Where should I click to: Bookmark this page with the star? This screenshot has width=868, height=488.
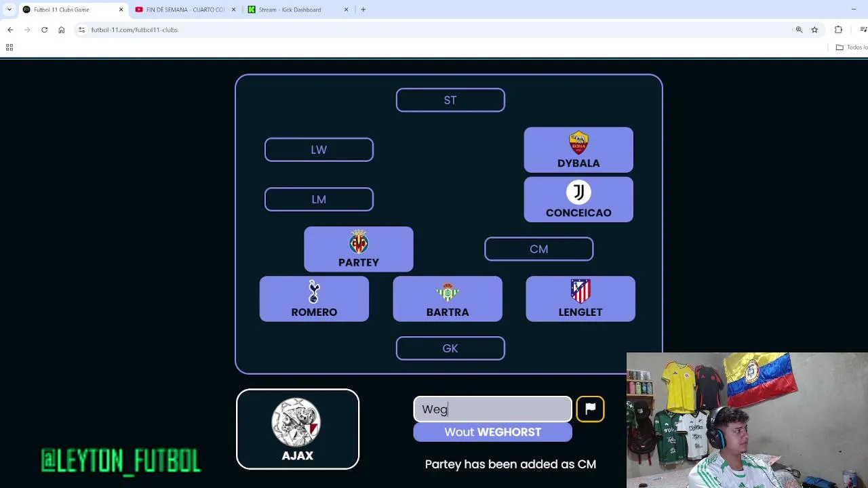tap(814, 30)
